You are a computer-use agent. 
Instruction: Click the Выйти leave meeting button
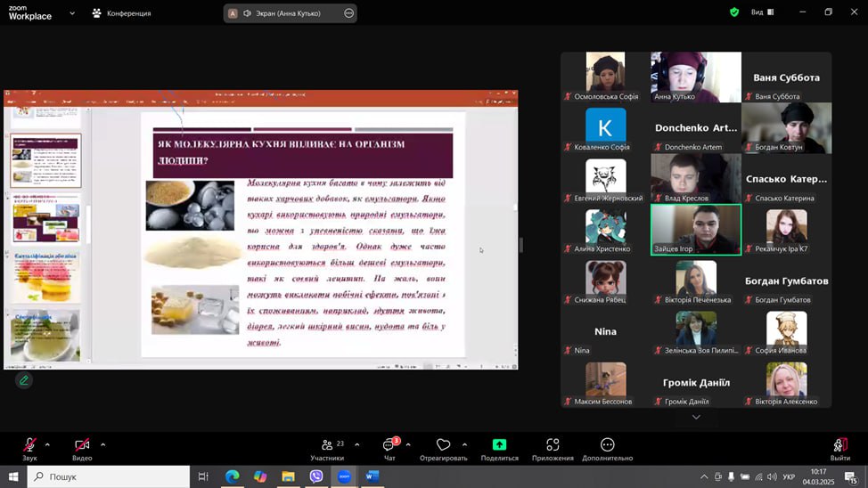(x=839, y=445)
